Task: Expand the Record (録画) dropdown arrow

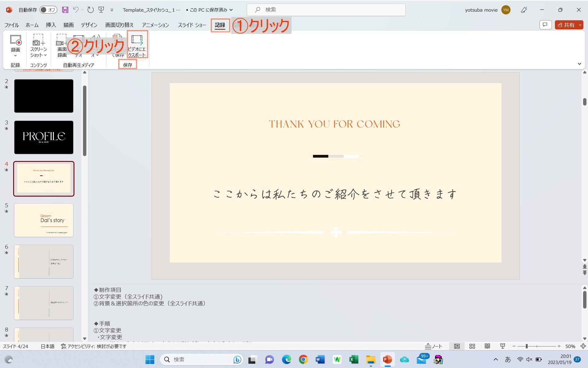Action: coord(15,56)
